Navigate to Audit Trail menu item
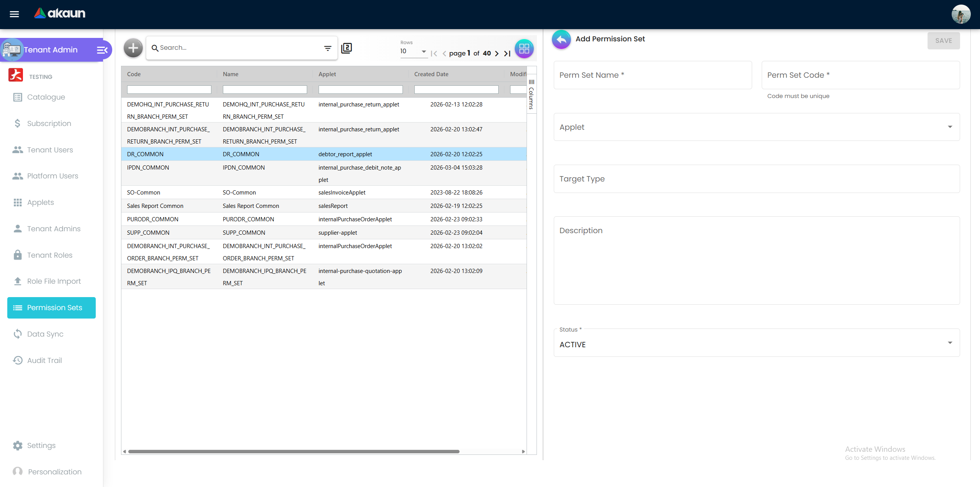 click(x=44, y=360)
